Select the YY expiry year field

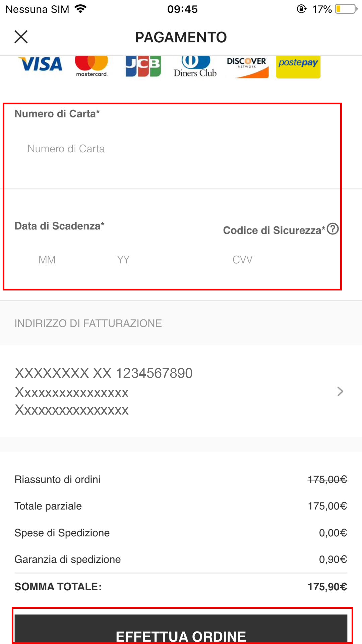coord(123,260)
